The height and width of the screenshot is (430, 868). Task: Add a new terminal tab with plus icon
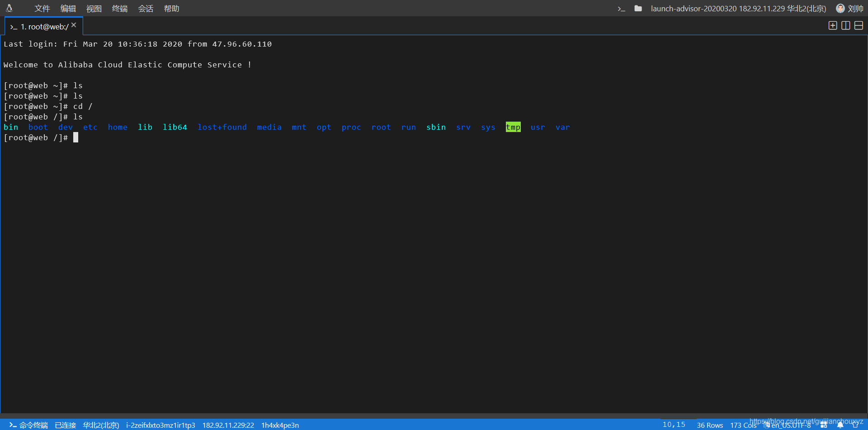[x=833, y=26]
